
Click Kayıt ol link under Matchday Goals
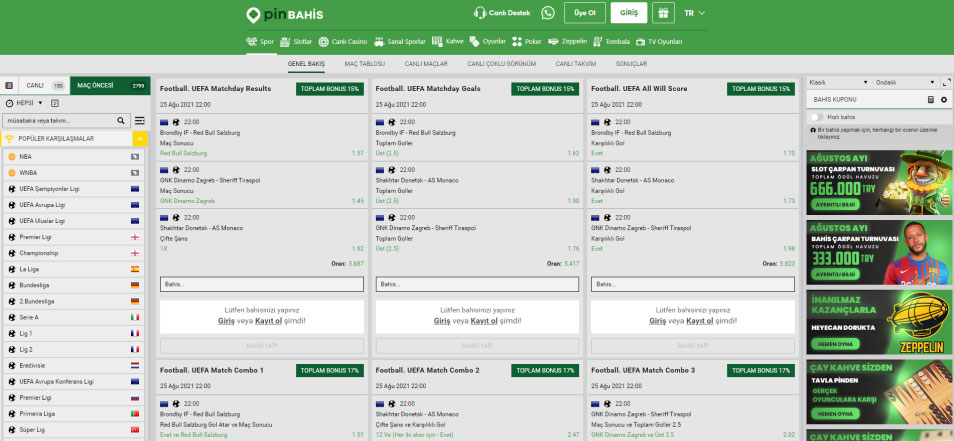[486, 321]
